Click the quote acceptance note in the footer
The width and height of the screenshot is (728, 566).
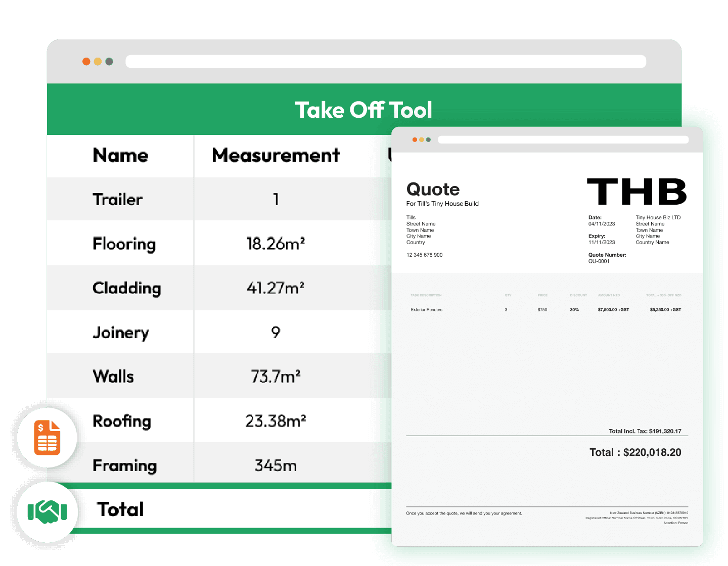point(464,513)
